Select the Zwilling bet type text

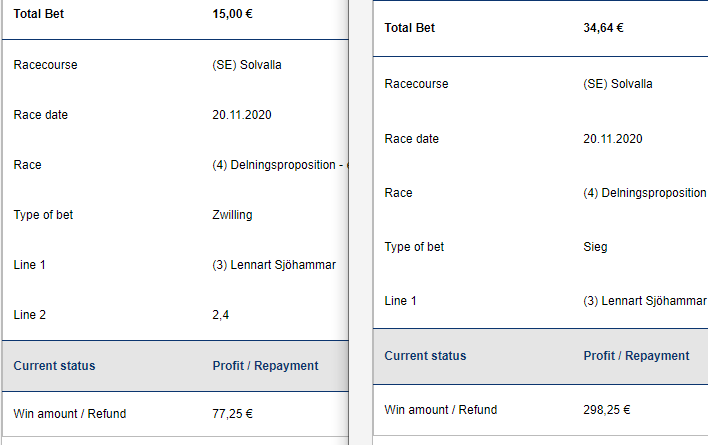(232, 215)
